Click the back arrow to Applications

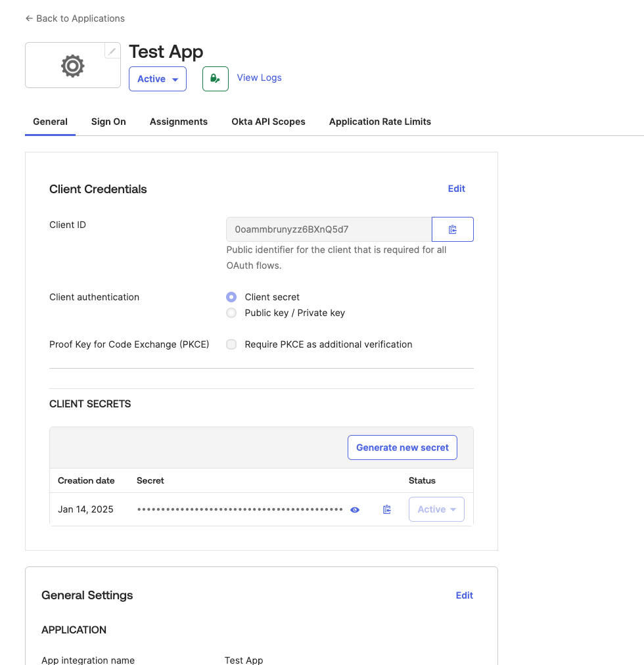[29, 18]
